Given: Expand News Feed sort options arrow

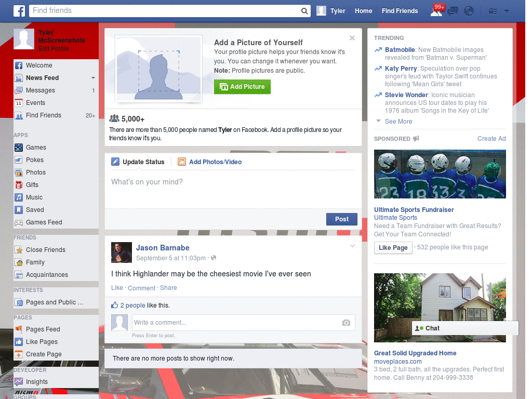Looking at the screenshot, I should click(x=93, y=78).
